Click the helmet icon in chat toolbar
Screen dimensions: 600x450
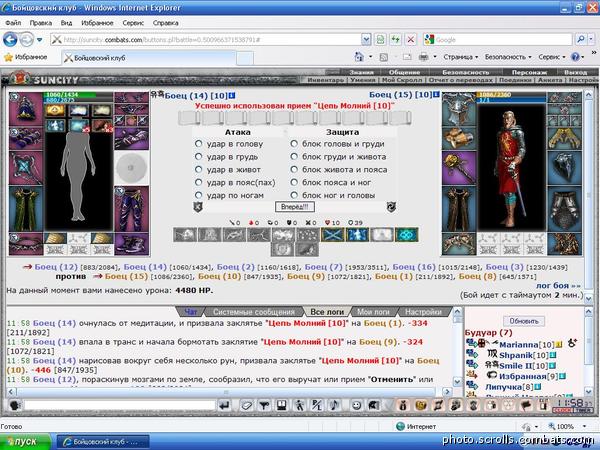pos(374,405)
